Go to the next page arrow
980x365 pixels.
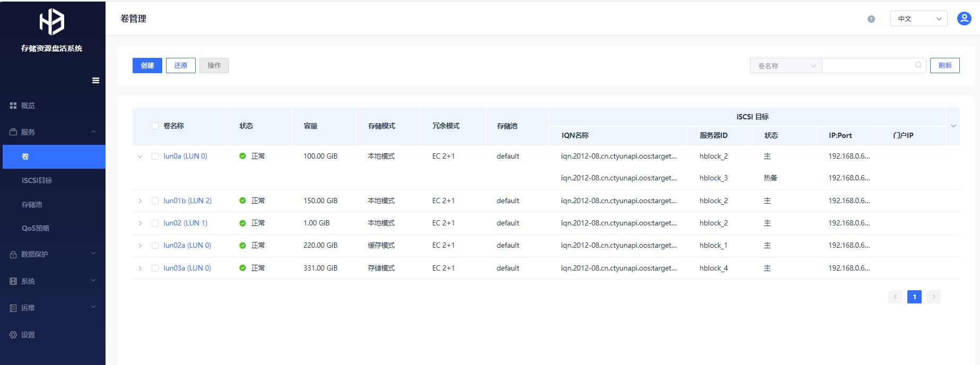click(933, 297)
